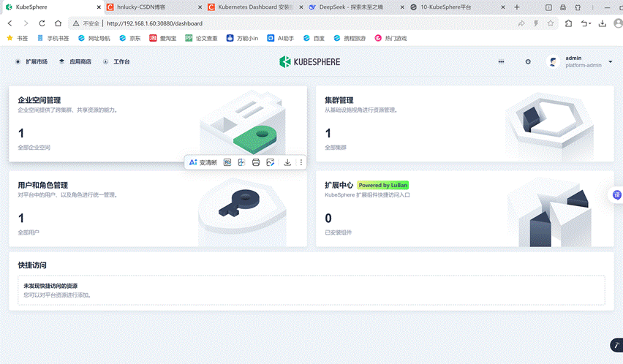Open the image toolbar more options dots
Screen dimensions: 623x364
click(x=301, y=162)
